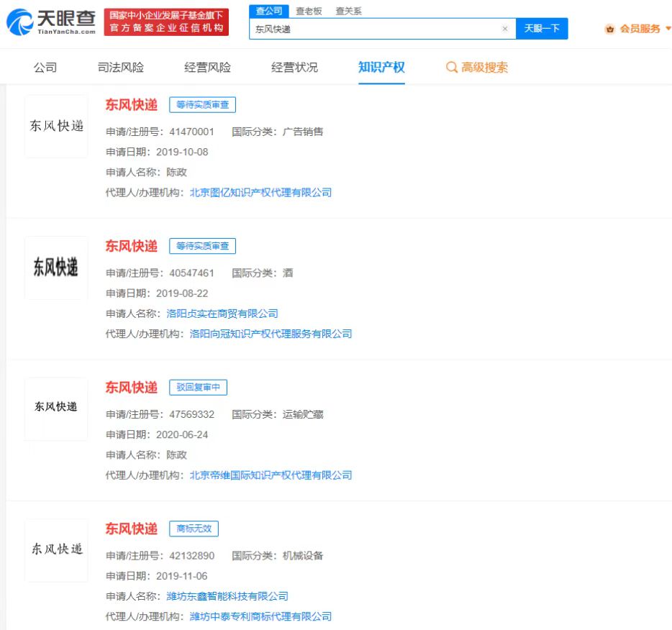Select registration number 40547461

click(x=191, y=273)
